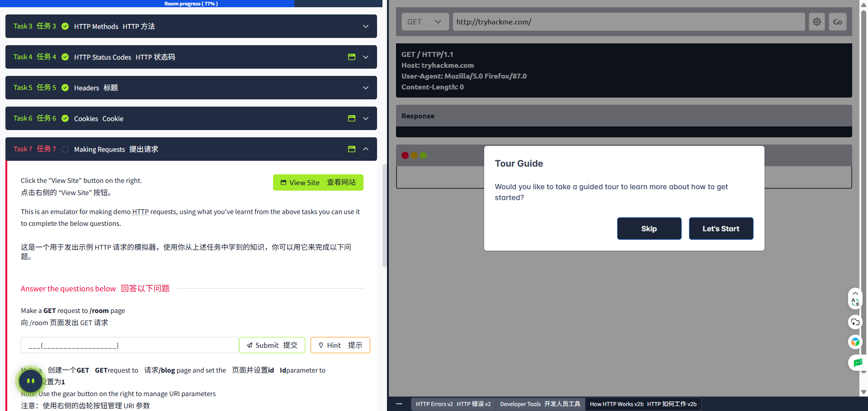Click the red dot in emulator browser
Viewport: 868px width, 411px height.
[x=405, y=155]
